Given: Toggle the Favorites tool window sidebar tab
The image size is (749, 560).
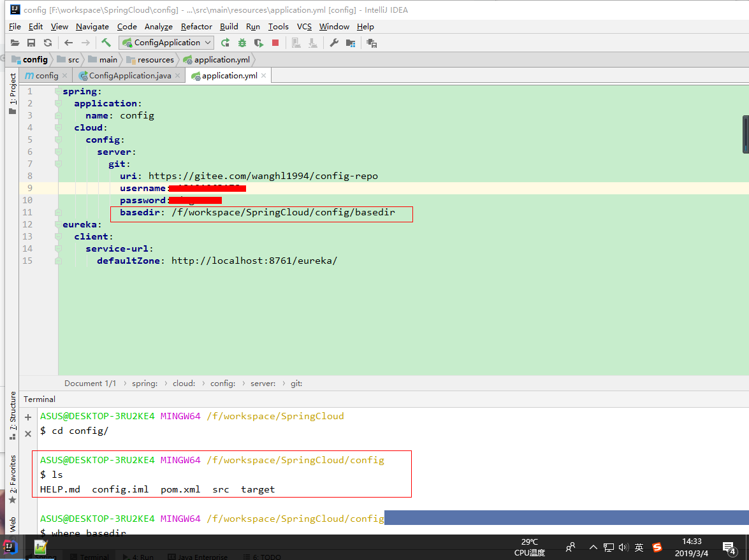Looking at the screenshot, I should pos(13,475).
